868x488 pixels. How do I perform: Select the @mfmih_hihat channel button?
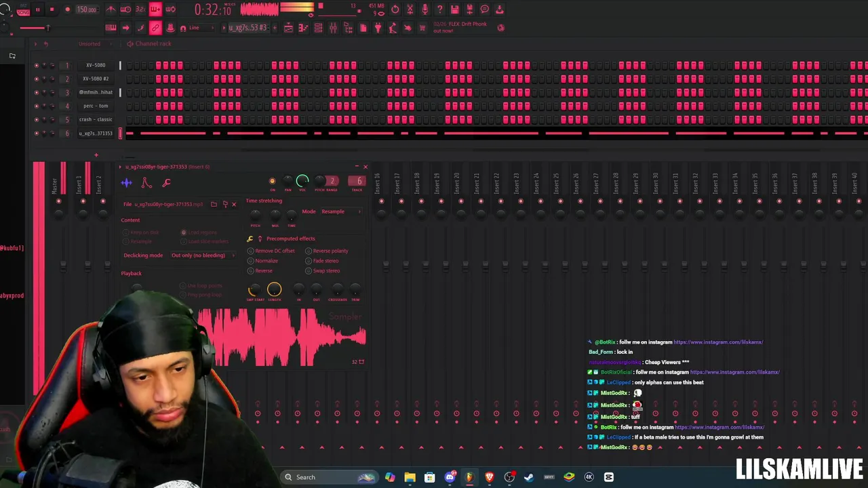pyautogui.click(x=96, y=92)
